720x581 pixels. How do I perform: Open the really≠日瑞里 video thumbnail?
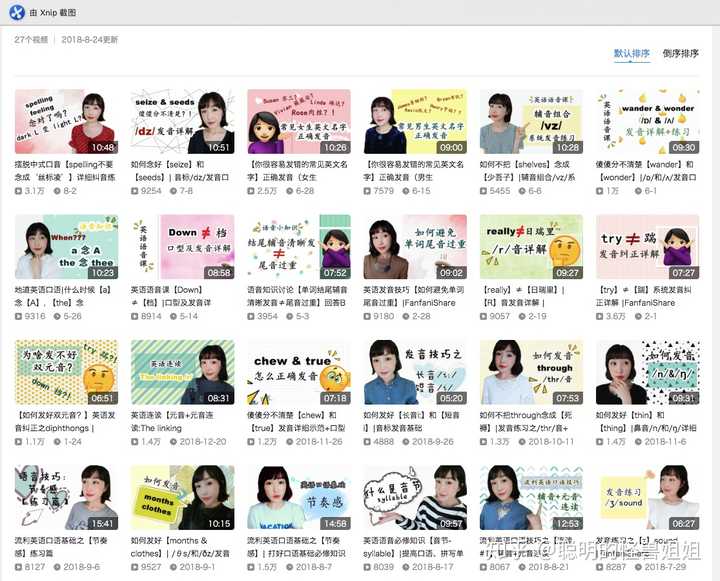tap(531, 247)
